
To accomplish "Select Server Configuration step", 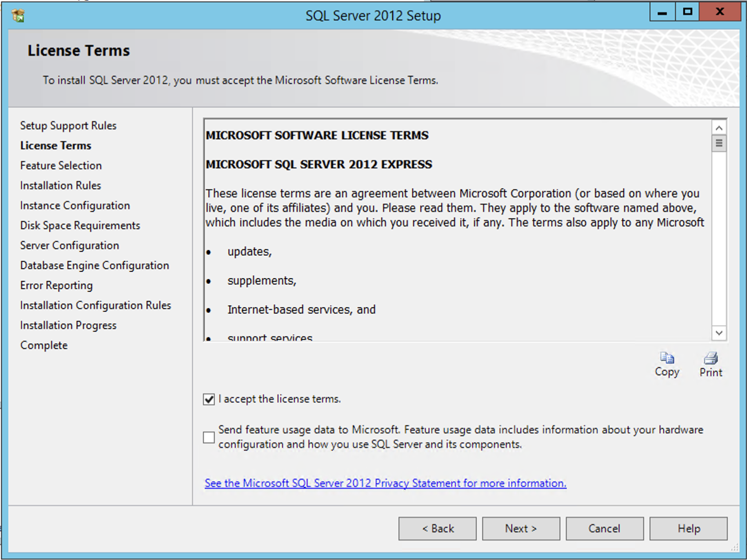I will click(x=69, y=245).
